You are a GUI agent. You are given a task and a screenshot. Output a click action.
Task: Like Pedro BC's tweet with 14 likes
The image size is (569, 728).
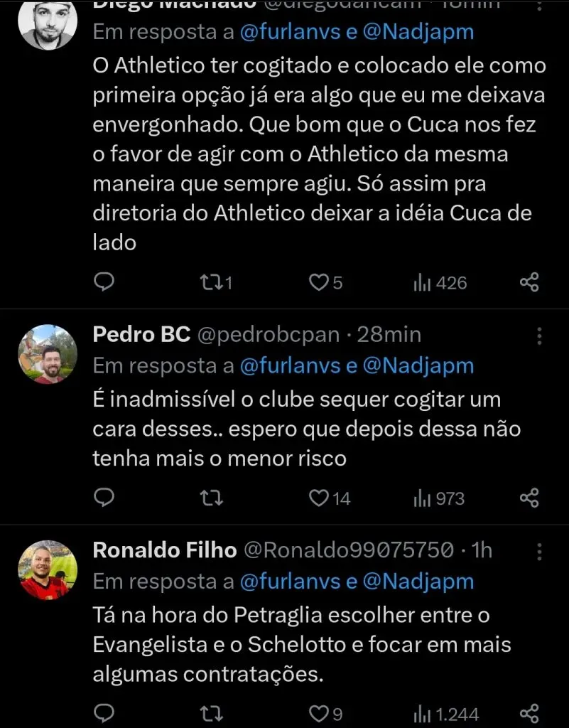click(319, 498)
